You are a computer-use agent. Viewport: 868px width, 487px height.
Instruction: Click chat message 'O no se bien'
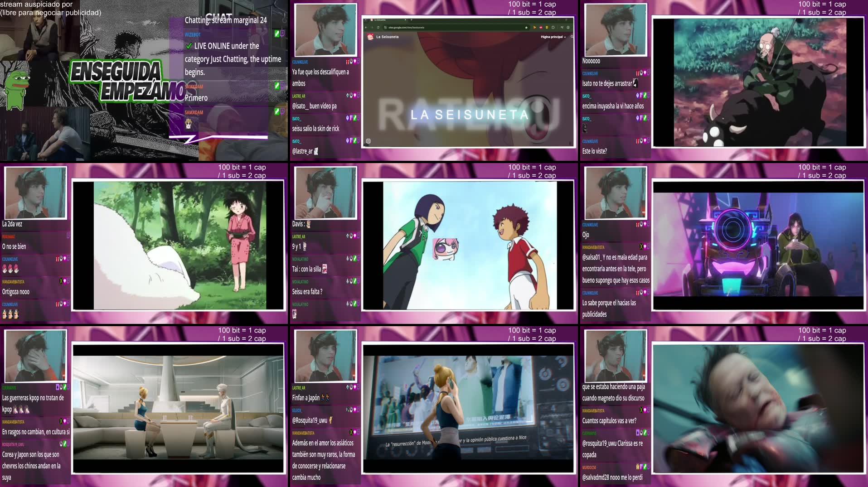[14, 246]
